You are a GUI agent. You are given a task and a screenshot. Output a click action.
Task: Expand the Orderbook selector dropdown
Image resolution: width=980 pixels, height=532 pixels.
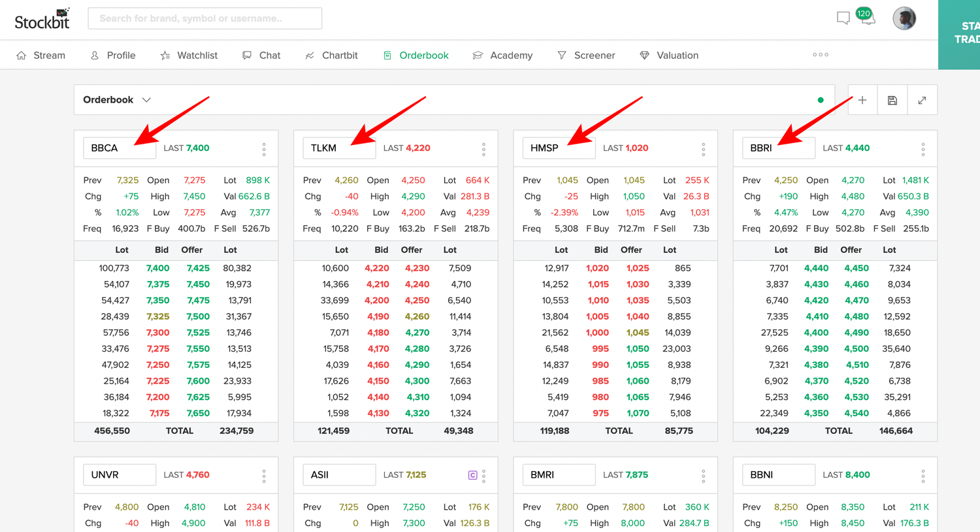tap(146, 99)
